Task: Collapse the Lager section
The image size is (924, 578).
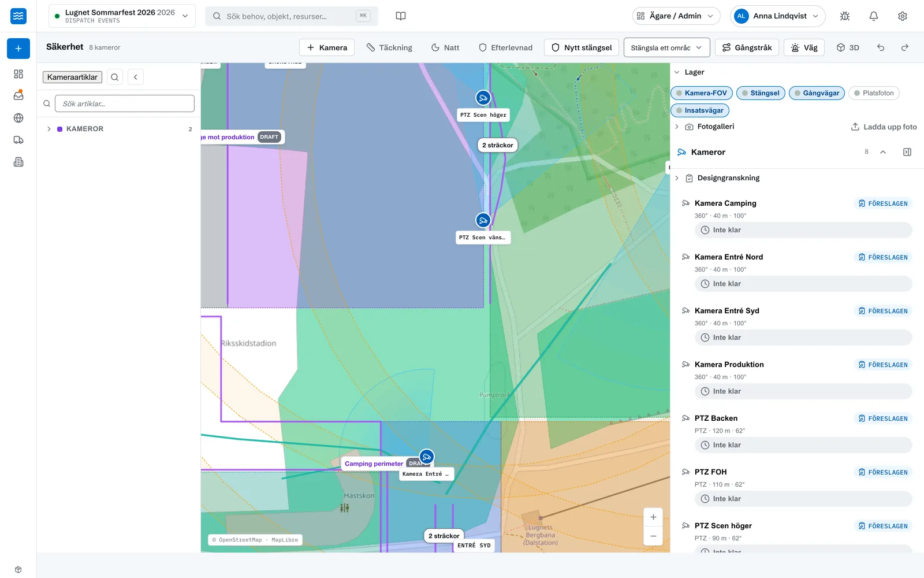Action: [677, 72]
